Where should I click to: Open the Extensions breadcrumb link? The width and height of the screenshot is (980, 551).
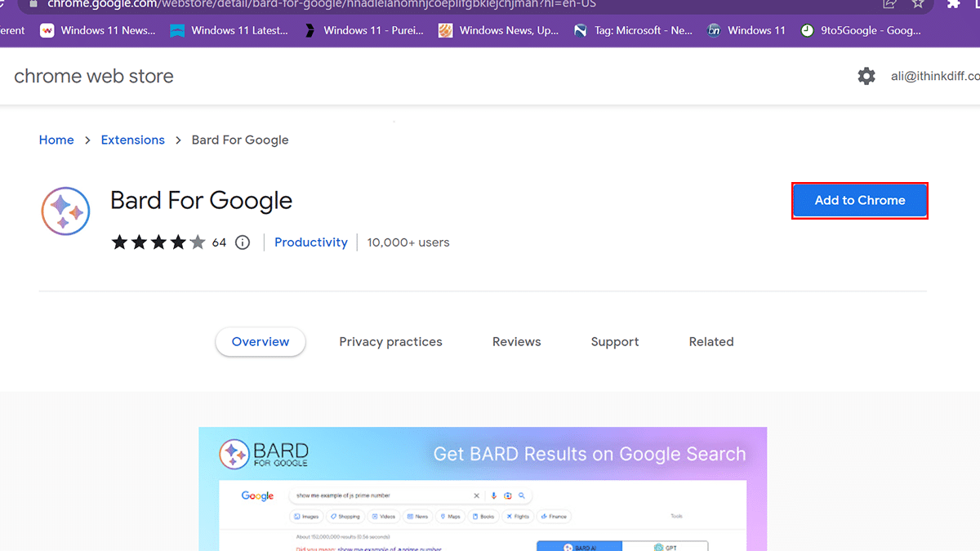(x=133, y=140)
